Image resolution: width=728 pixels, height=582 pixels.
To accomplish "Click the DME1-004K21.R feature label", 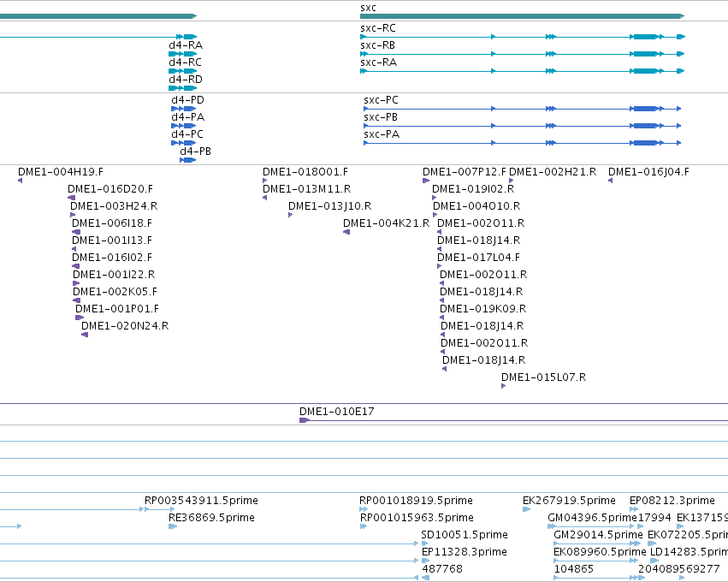I will pyautogui.click(x=387, y=224).
